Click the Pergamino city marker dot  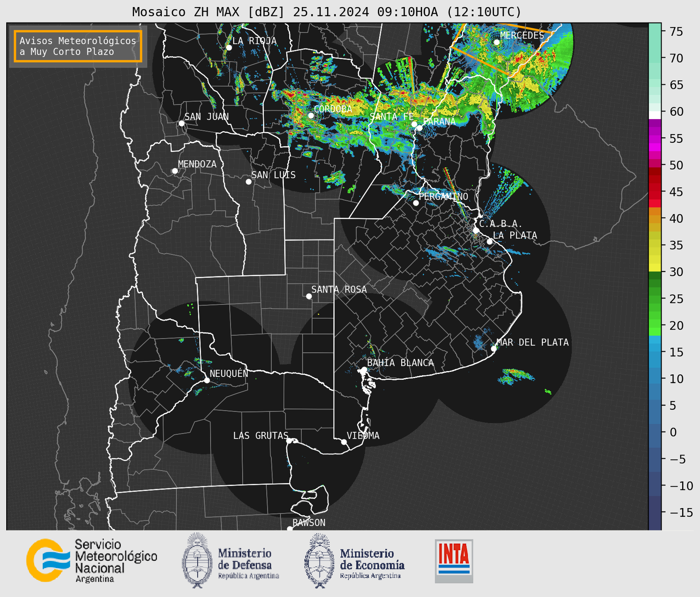pyautogui.click(x=416, y=203)
